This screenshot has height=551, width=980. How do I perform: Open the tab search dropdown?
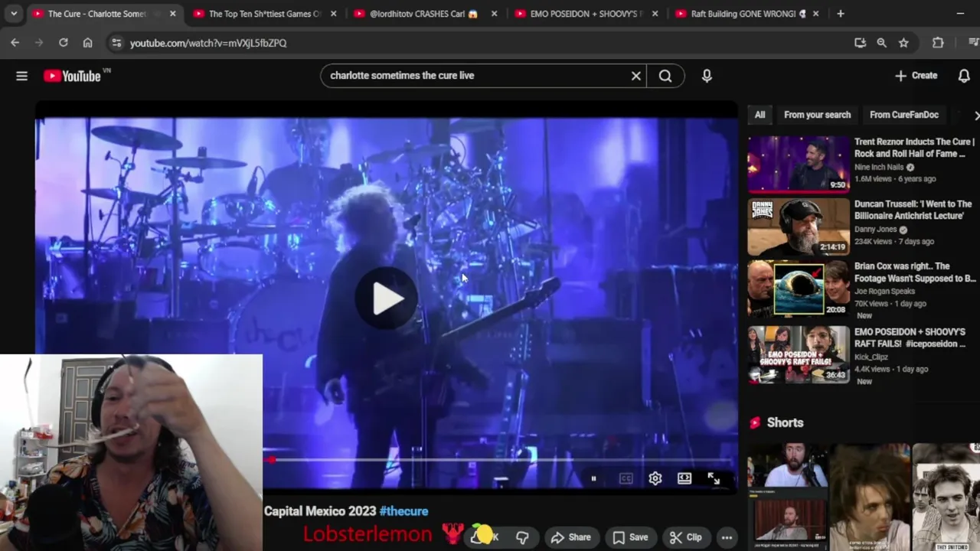click(13, 14)
